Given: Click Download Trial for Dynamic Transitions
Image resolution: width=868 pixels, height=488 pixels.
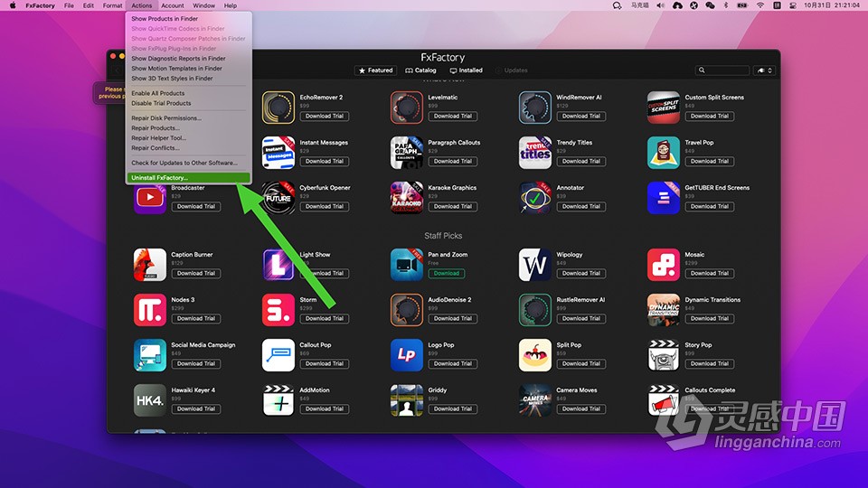Looking at the screenshot, I should 710,319.
